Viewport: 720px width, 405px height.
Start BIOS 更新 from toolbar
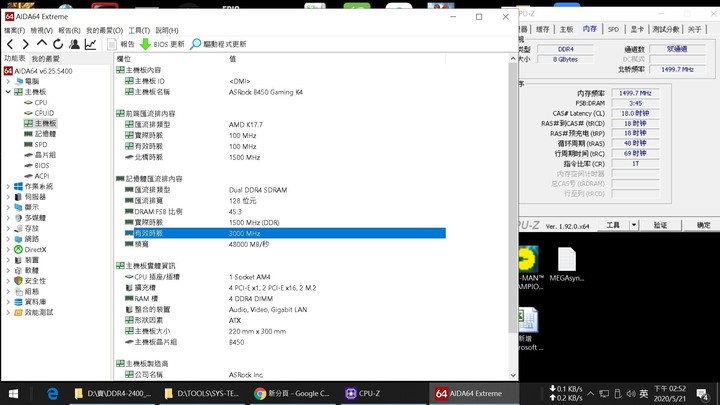pyautogui.click(x=162, y=44)
